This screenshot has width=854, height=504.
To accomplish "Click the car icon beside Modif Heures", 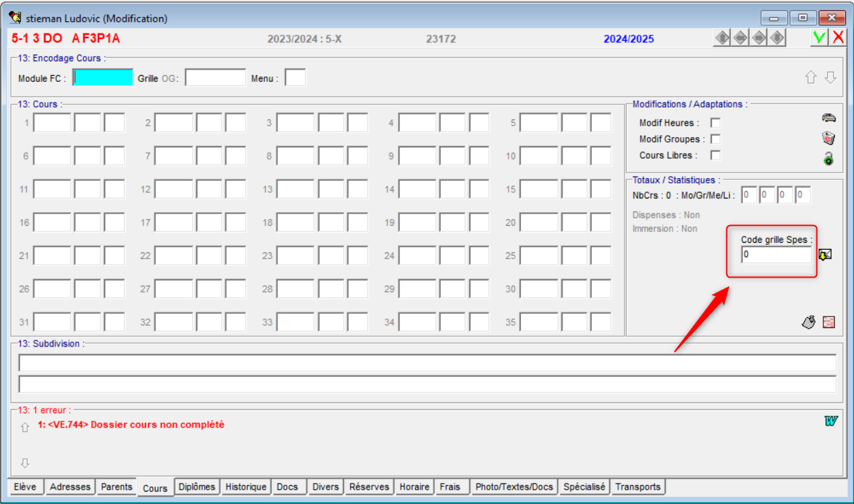I will point(829,118).
